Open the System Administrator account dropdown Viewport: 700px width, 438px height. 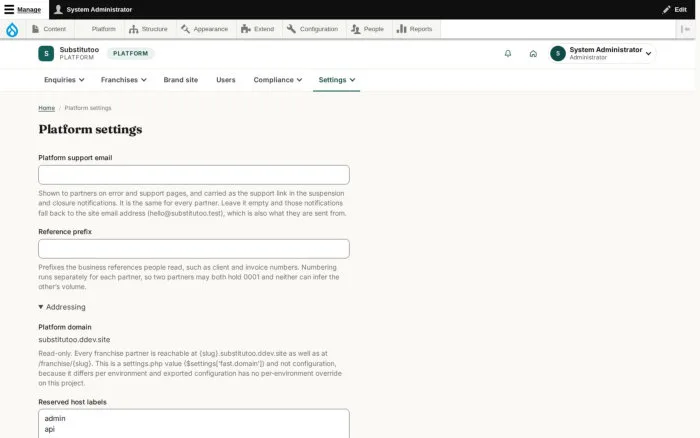tap(602, 54)
